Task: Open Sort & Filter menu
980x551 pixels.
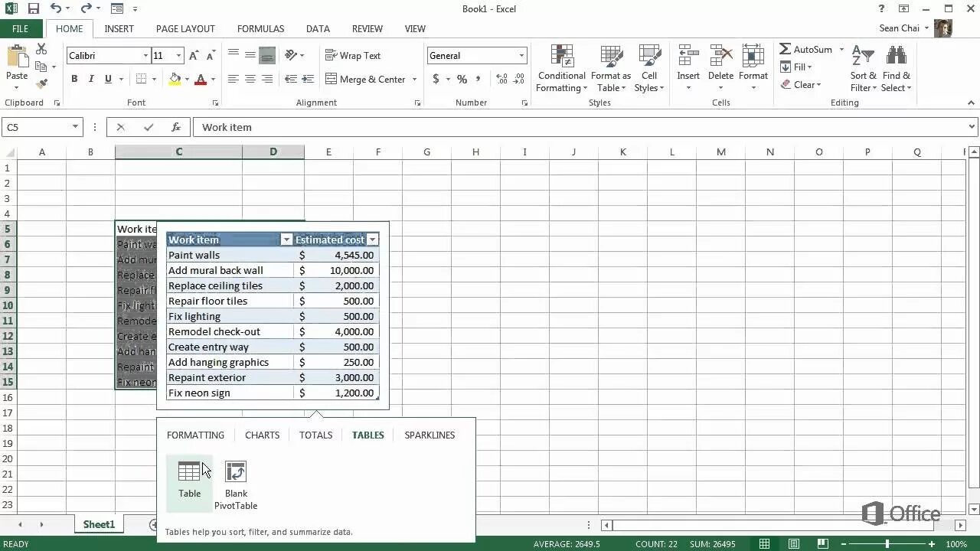Action: pos(863,69)
